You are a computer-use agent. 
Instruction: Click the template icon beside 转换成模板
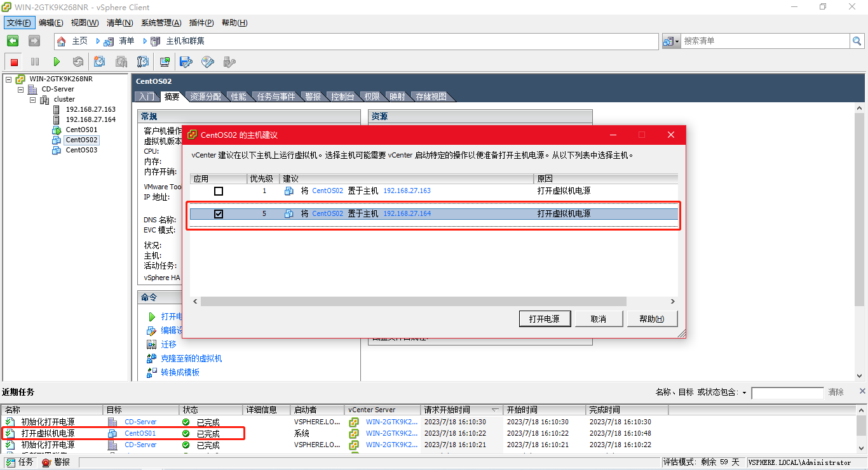[151, 372]
